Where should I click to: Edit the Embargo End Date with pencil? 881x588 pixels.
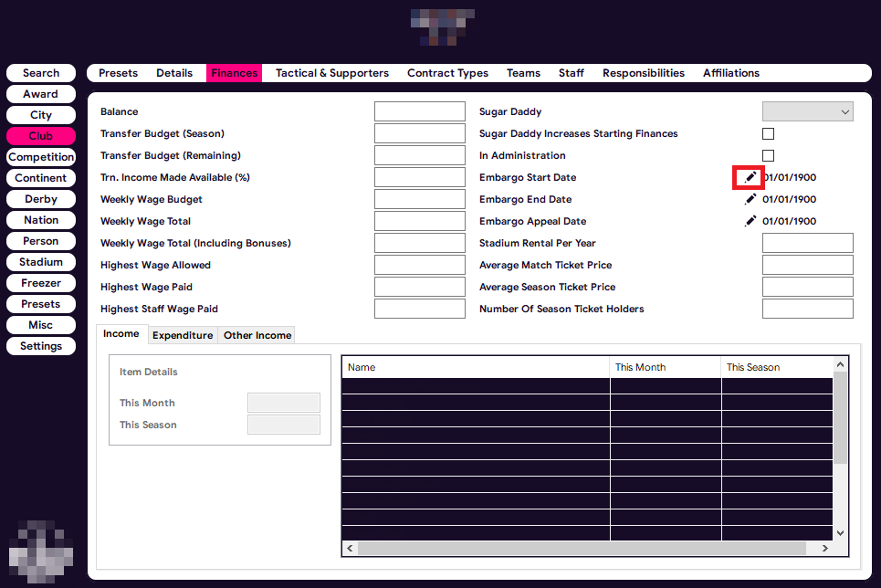click(x=750, y=199)
